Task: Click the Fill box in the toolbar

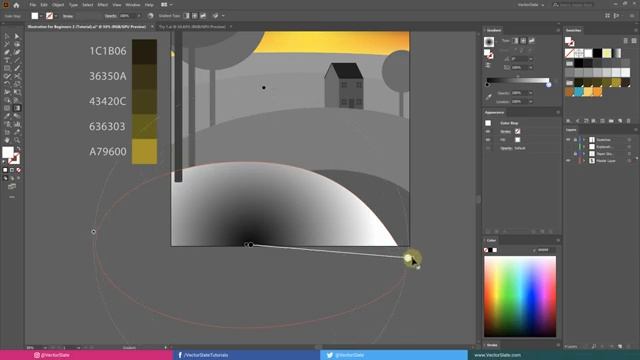Action: tap(7, 152)
